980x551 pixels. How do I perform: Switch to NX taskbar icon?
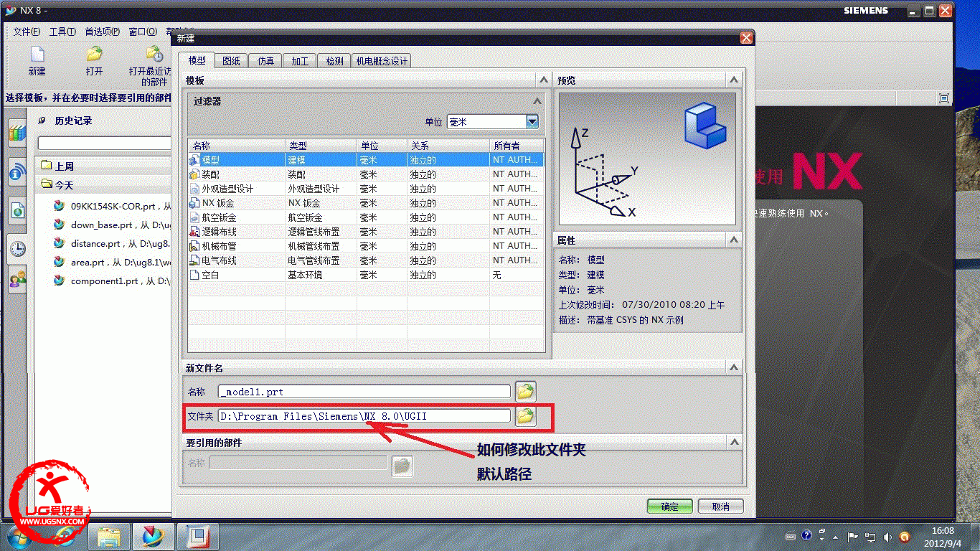[x=153, y=537]
